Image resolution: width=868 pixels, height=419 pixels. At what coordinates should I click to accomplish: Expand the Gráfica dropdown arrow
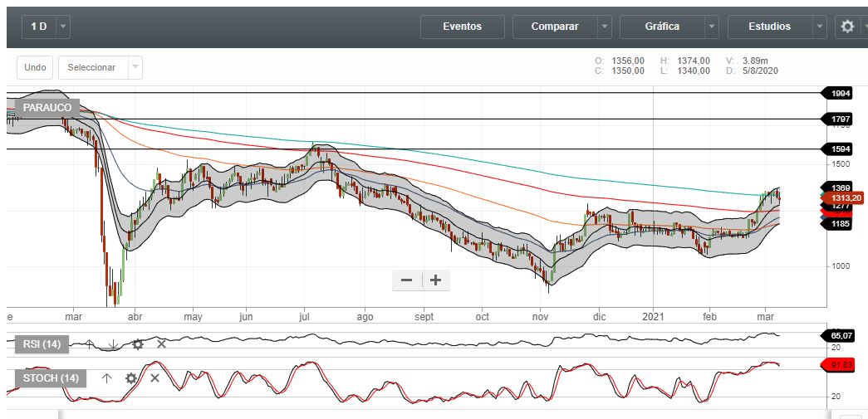(712, 27)
